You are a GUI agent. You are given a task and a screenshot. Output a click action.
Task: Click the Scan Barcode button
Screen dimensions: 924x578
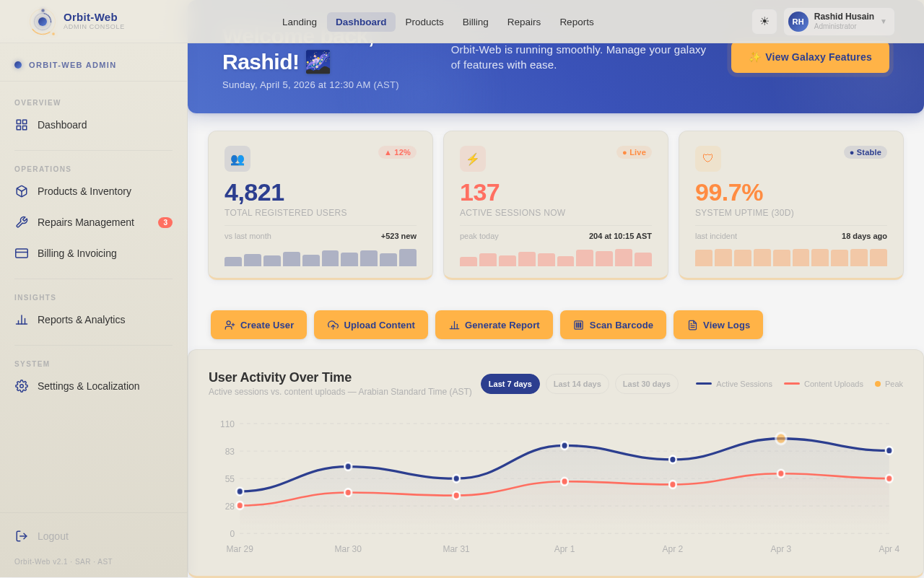pyautogui.click(x=613, y=325)
